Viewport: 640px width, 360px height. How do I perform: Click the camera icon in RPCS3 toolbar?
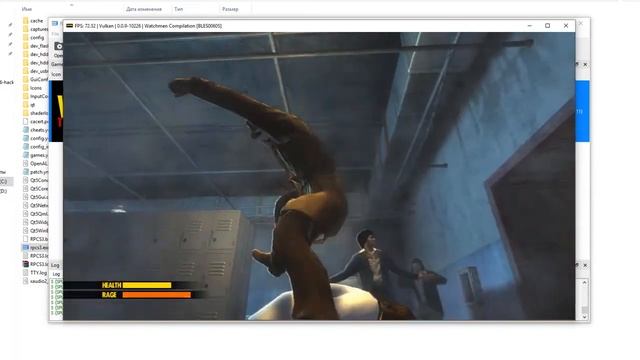point(59,46)
